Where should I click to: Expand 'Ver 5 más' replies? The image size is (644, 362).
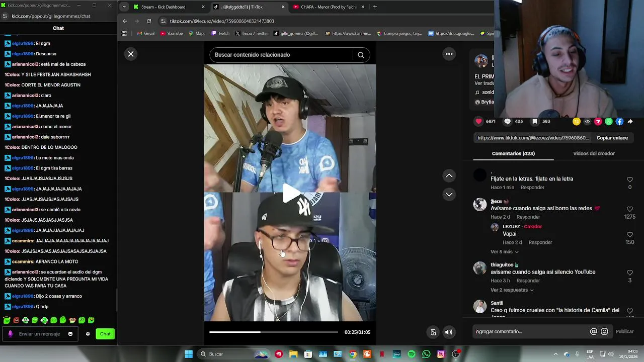(504, 251)
